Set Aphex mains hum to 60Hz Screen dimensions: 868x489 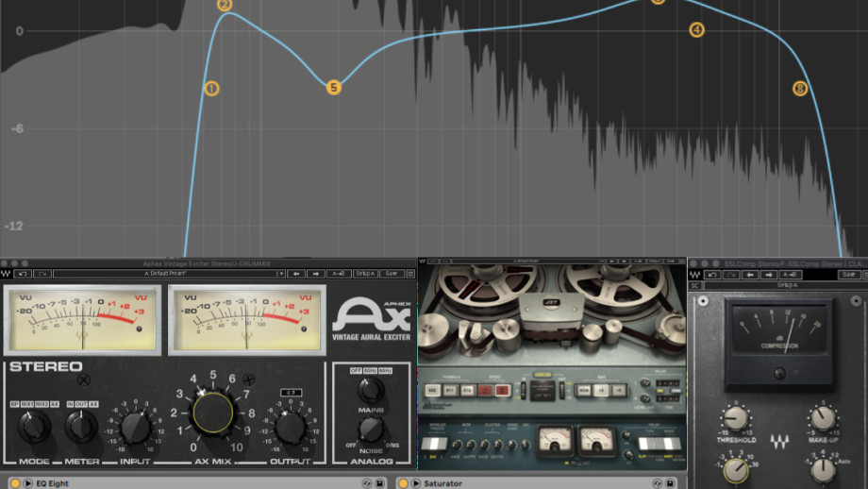pyautogui.click(x=385, y=370)
